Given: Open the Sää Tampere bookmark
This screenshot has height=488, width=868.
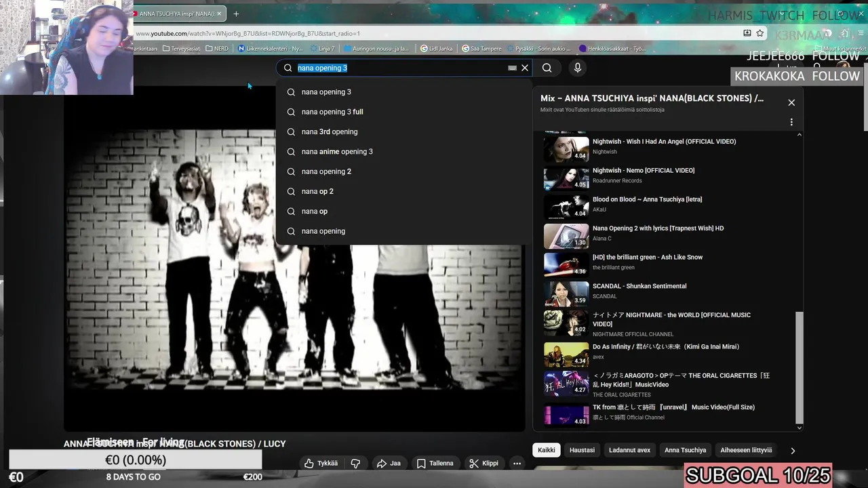Looking at the screenshot, I should pyautogui.click(x=481, y=49).
